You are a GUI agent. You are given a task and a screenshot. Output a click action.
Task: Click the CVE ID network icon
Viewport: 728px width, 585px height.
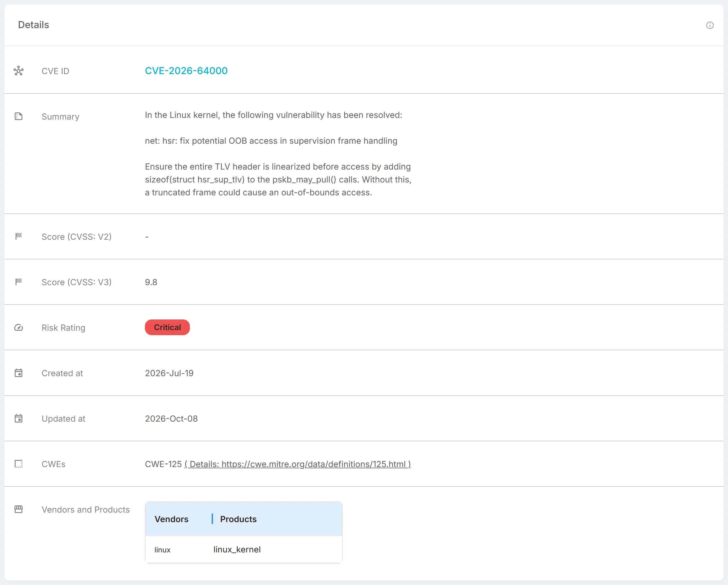click(x=19, y=71)
